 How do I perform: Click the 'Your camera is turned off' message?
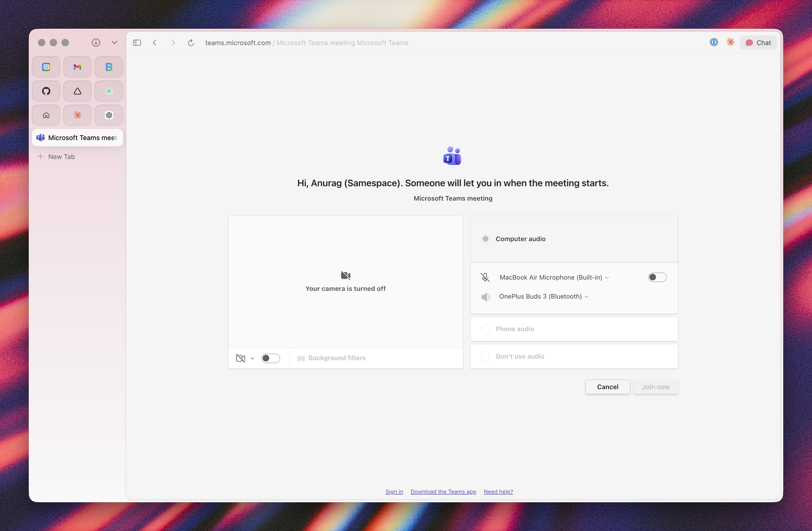(x=346, y=289)
